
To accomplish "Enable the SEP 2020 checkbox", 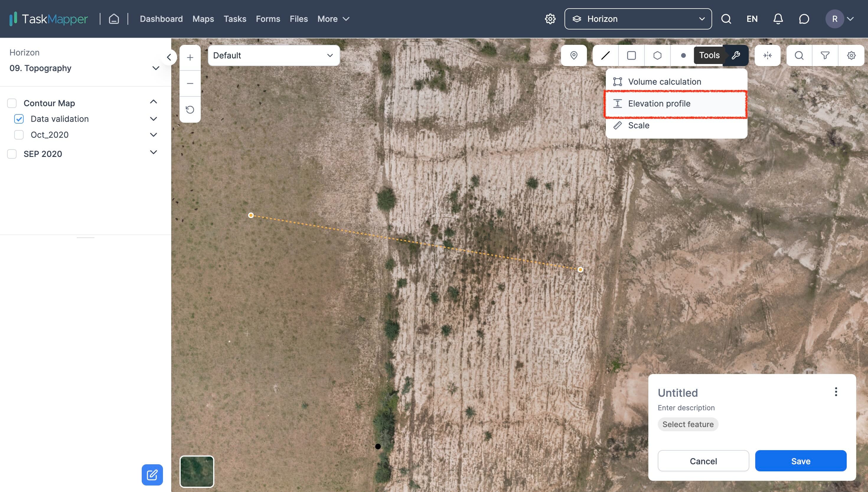I will pos(12,154).
